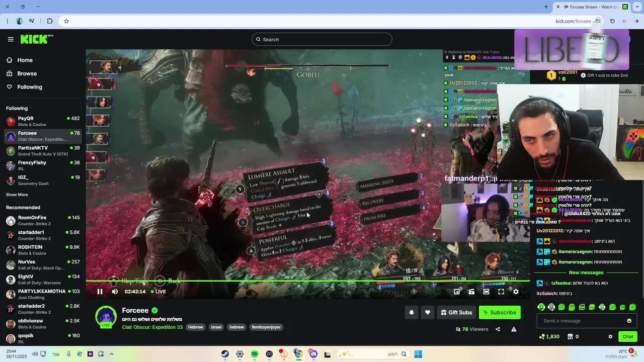Screen dimensions: 644x362
Task: Open qoqsik recommended channel
Action: (x=43, y=338)
